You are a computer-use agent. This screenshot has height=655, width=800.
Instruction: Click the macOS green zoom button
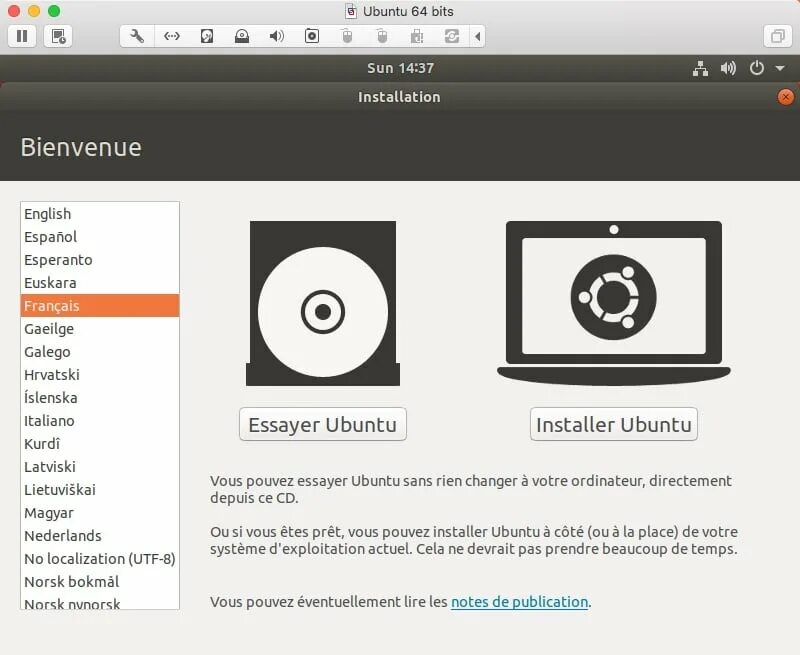click(x=54, y=11)
